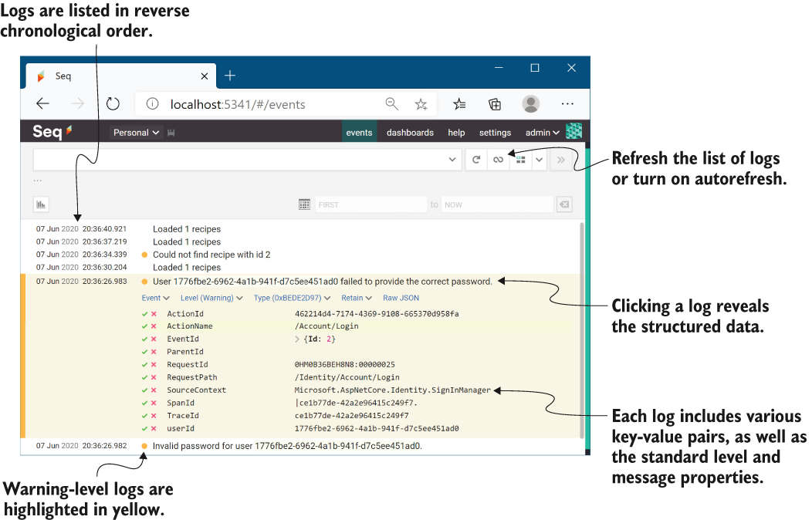Show the histogram chart icon
Screen dimensions: 812x520
coord(42,204)
